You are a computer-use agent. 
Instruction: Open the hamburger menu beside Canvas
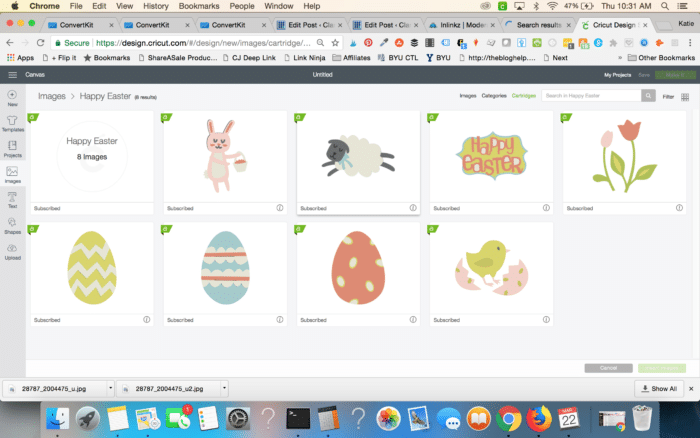[x=12, y=75]
